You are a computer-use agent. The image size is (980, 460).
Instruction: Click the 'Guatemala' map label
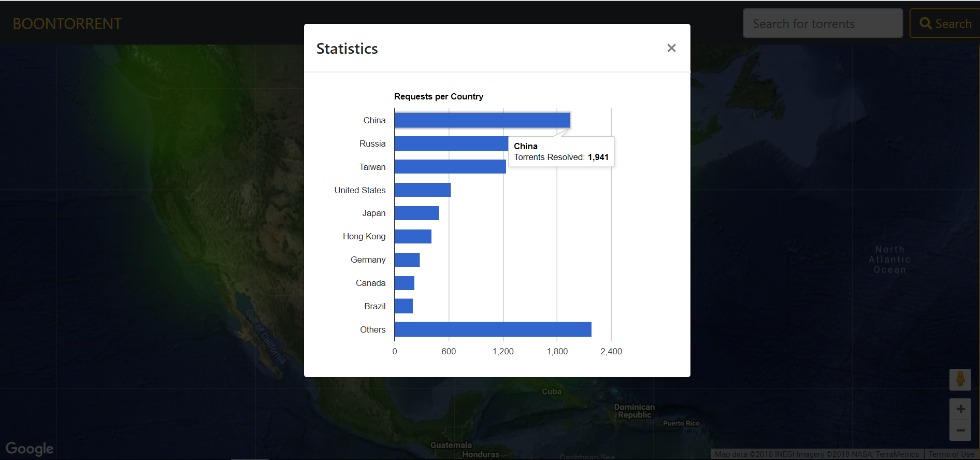(x=451, y=445)
